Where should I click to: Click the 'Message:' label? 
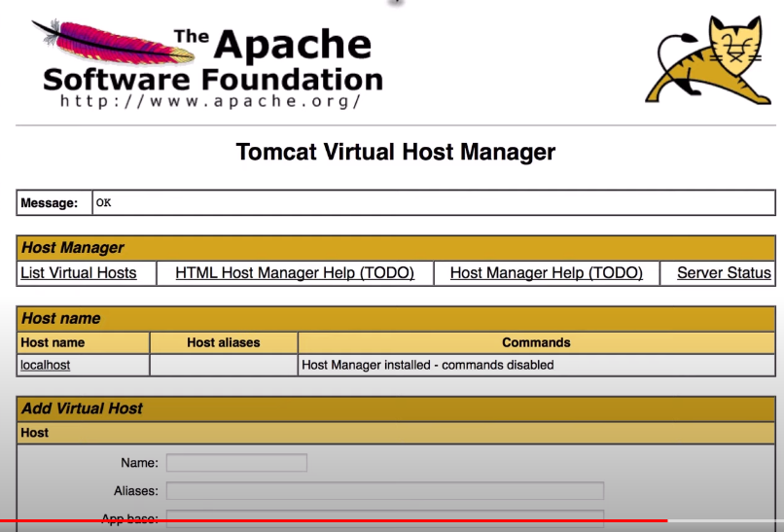coord(49,203)
